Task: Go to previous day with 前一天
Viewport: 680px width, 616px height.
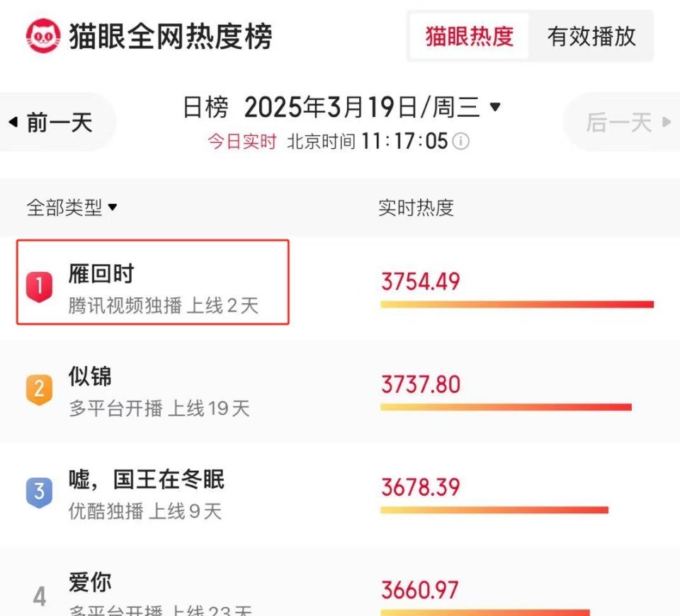Action: [57, 122]
